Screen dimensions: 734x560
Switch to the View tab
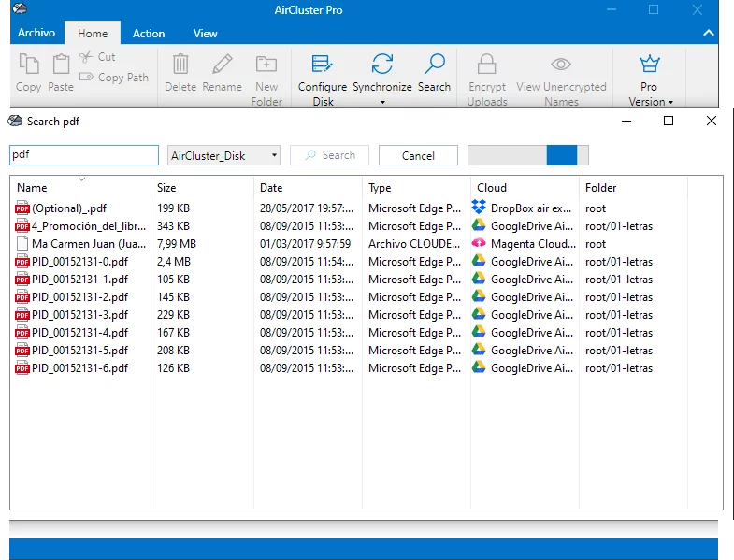tap(205, 33)
